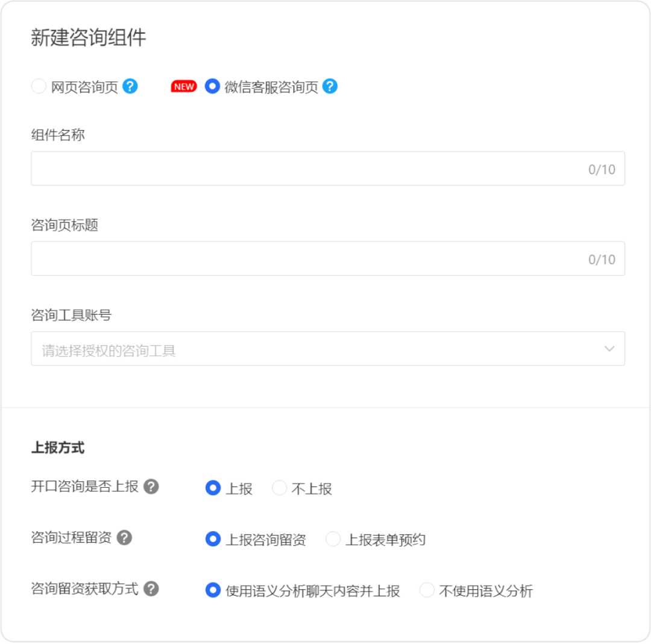Click the 新建咨询组件 title
The height and width of the screenshot is (644, 651).
(89, 37)
